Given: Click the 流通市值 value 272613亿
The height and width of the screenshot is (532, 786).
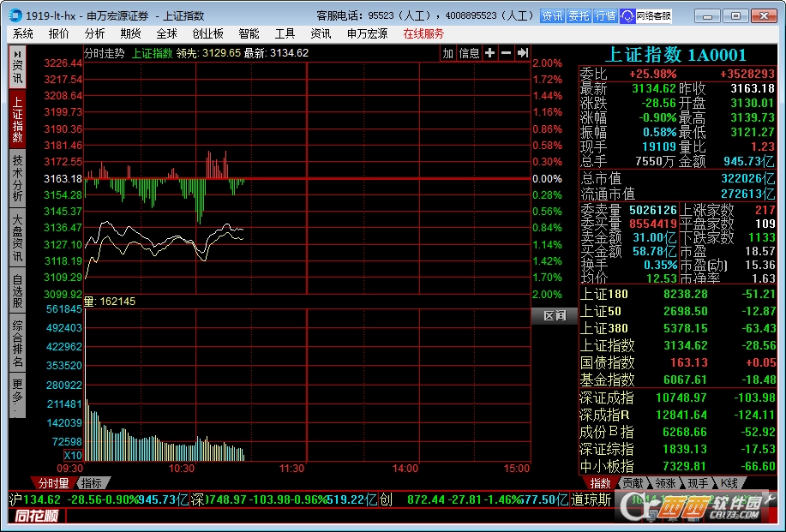Looking at the screenshot, I should point(747,194).
